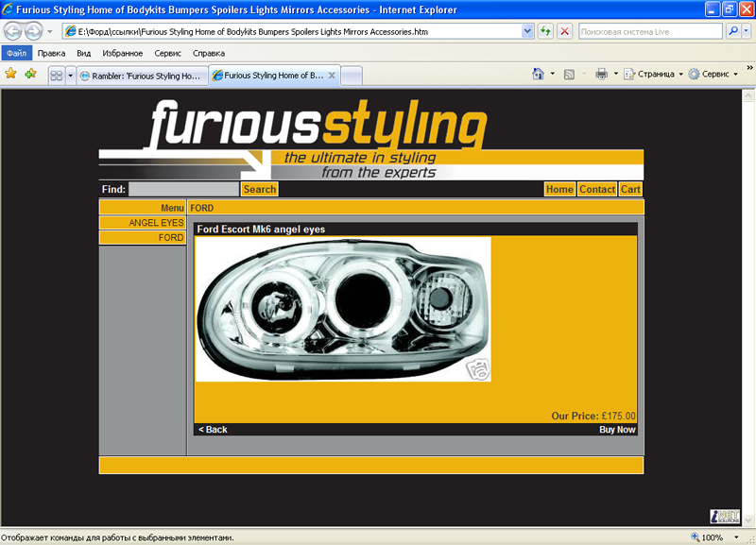Click the Print icon
The image size is (756, 545).
coord(602,74)
